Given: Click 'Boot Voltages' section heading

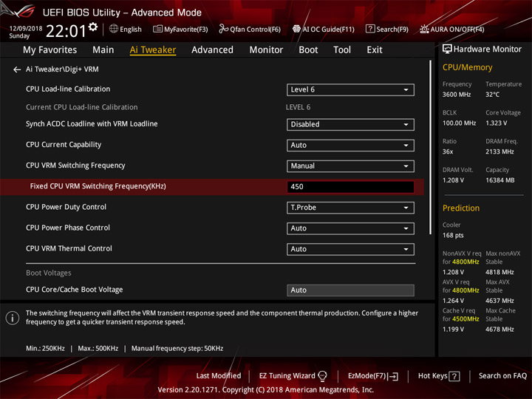Looking at the screenshot, I should point(49,273).
